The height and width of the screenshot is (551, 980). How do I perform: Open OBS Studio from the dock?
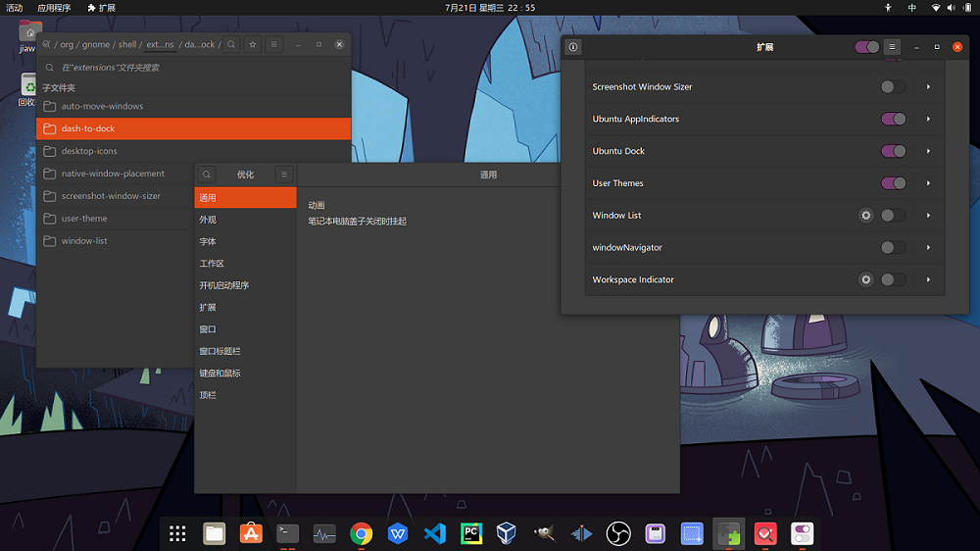click(618, 533)
